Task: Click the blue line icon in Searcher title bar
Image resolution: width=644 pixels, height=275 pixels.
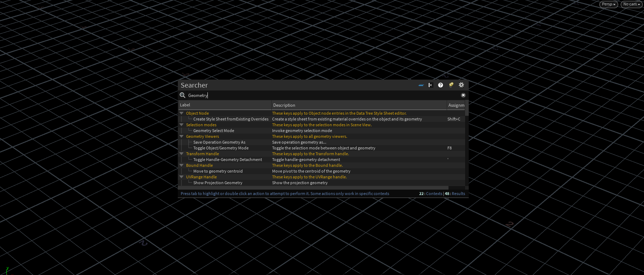Action: click(421, 85)
